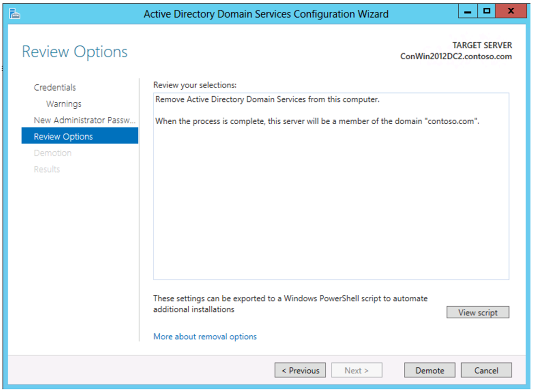Click the Review Options page heading

click(x=75, y=52)
